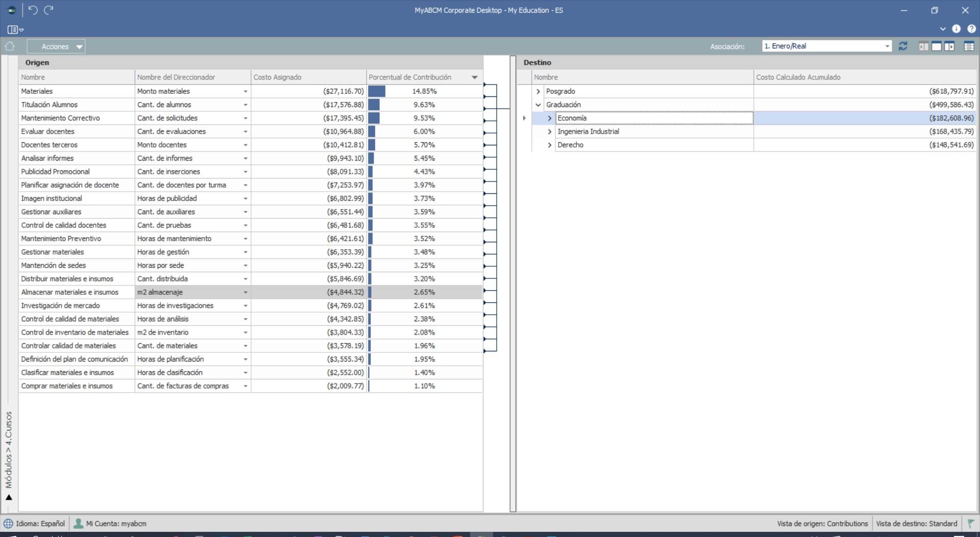Show only the left origin panel
The height and width of the screenshot is (537, 980).
923,46
